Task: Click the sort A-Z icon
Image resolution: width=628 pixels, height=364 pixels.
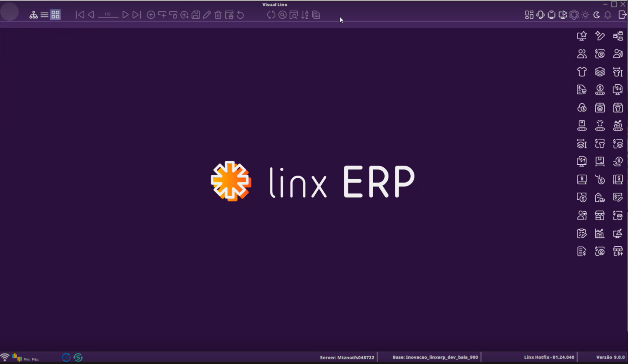Action: pos(305,15)
